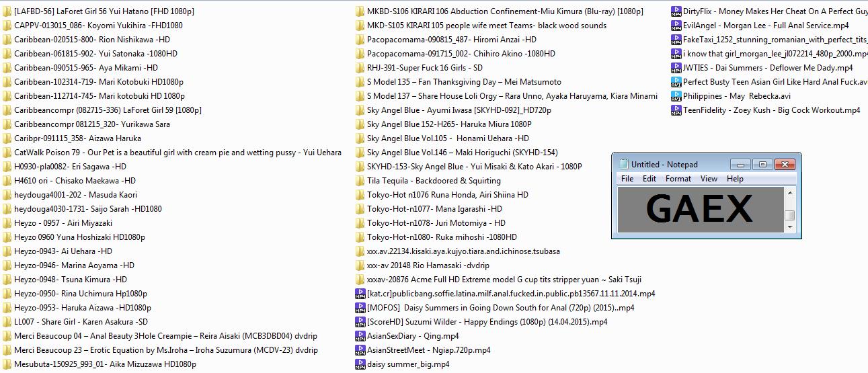The image size is (868, 373).
Task: Select the folder icon for Heyzo-0950
Action: point(7,294)
